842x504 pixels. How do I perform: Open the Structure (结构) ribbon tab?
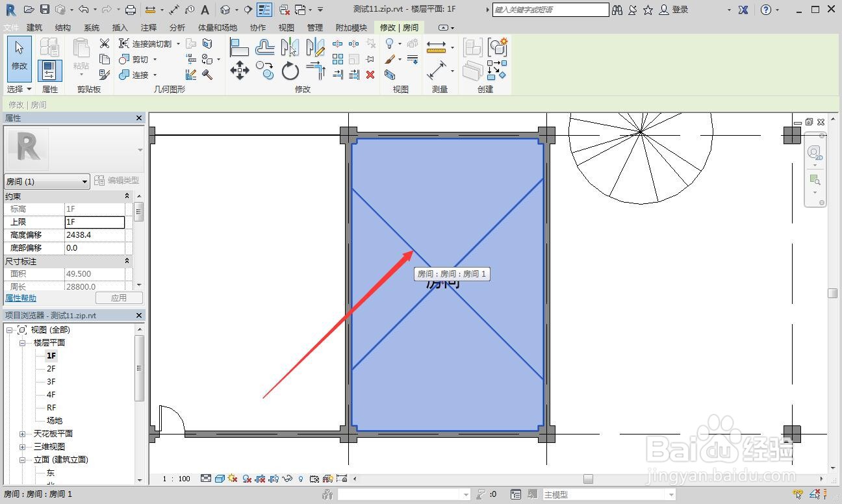pyautogui.click(x=63, y=28)
